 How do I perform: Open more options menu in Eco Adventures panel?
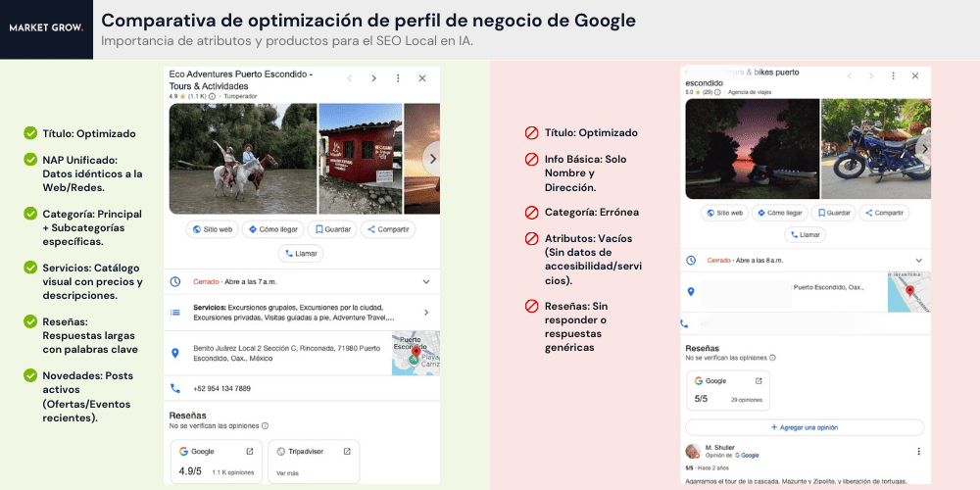tap(398, 78)
